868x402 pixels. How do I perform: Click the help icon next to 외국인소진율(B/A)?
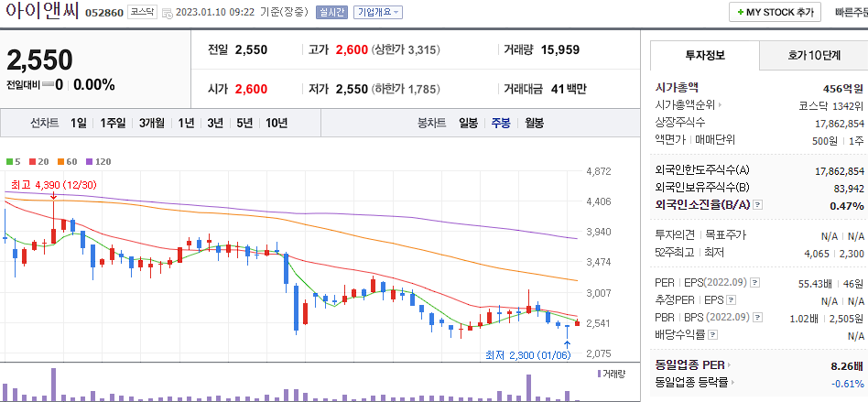[x=758, y=205]
